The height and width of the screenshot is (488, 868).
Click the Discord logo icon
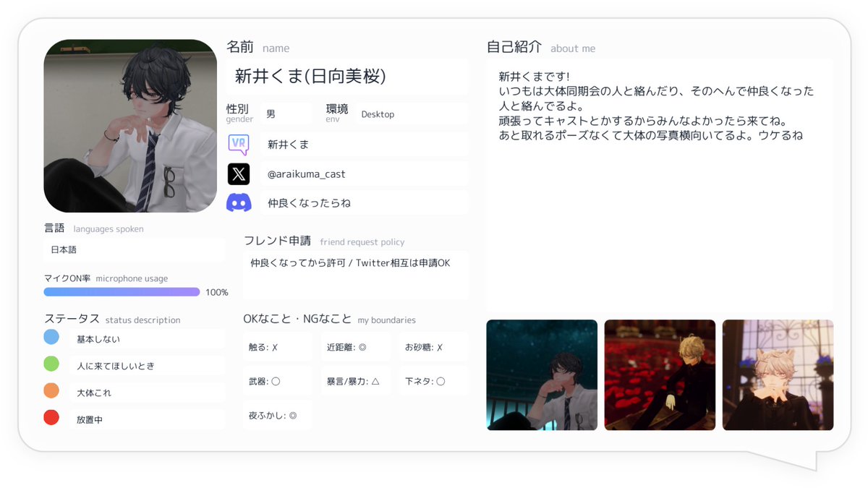pos(239,203)
